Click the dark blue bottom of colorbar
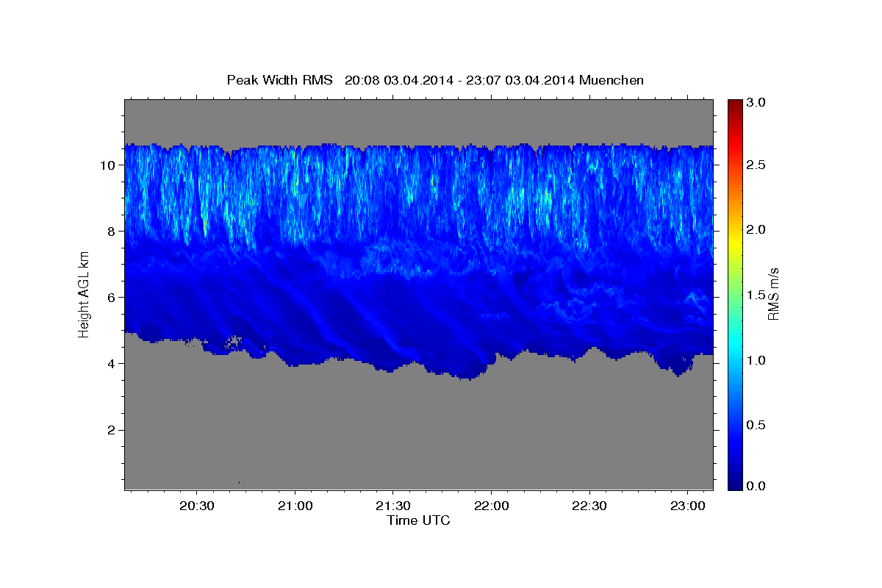The width and height of the screenshot is (882, 588). point(735,484)
